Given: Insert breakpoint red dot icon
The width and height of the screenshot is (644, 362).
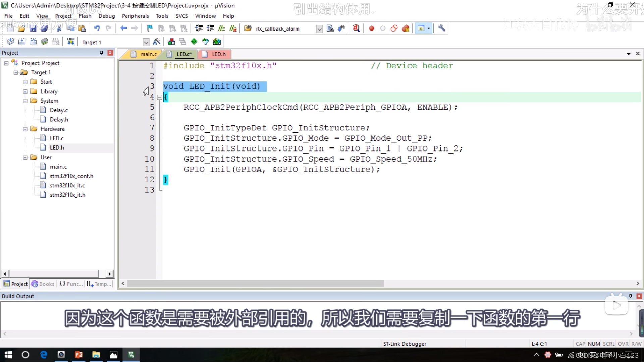Looking at the screenshot, I should 371,28.
